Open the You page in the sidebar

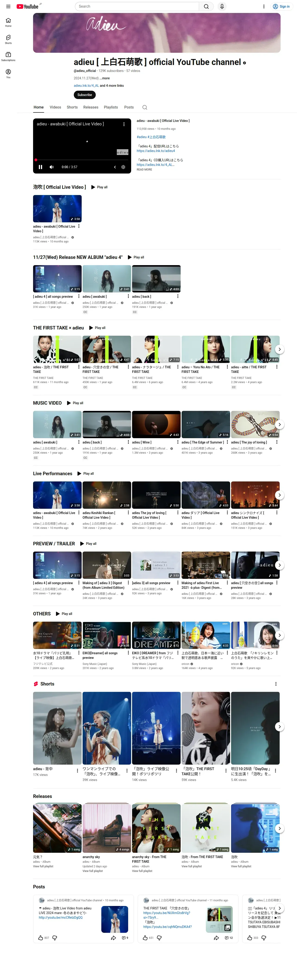(x=8, y=73)
